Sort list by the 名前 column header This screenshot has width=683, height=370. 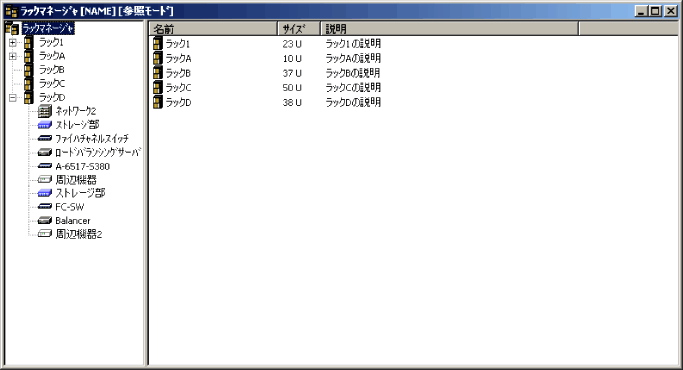tap(213, 29)
